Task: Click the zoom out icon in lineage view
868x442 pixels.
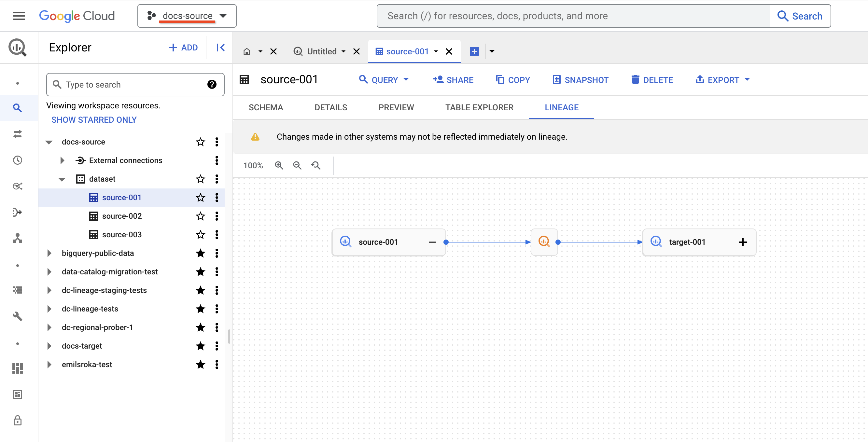Action: (x=298, y=165)
